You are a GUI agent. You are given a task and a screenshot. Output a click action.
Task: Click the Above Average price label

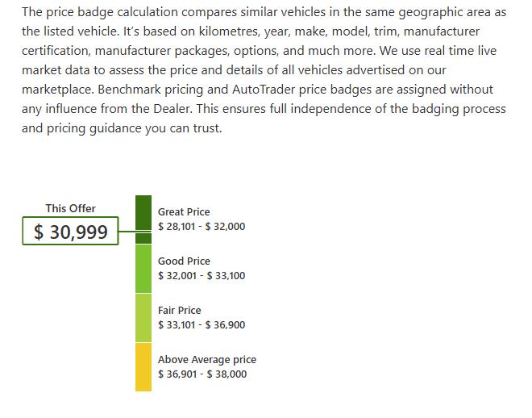click(x=207, y=360)
